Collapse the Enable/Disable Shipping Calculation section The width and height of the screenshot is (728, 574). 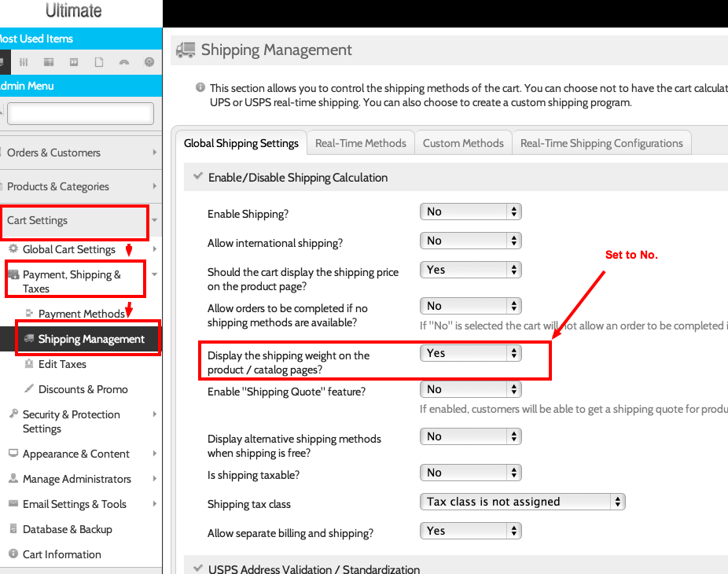tap(197, 178)
